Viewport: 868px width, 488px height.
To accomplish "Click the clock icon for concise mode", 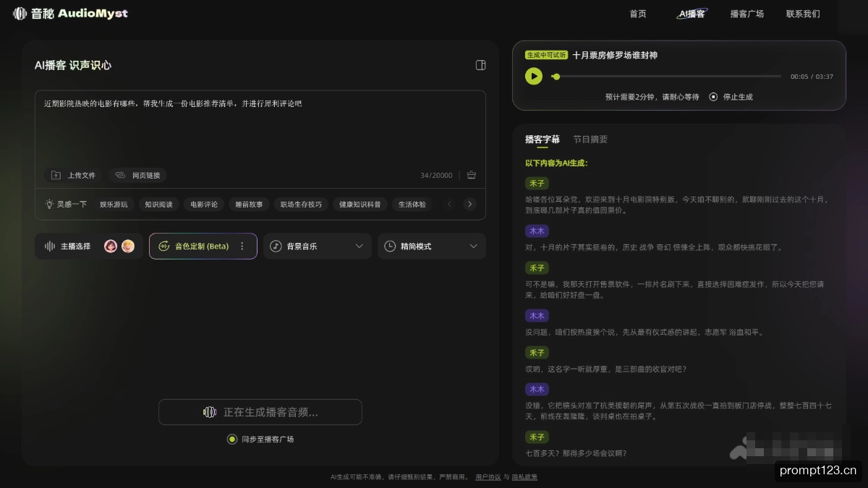I will tap(390, 246).
